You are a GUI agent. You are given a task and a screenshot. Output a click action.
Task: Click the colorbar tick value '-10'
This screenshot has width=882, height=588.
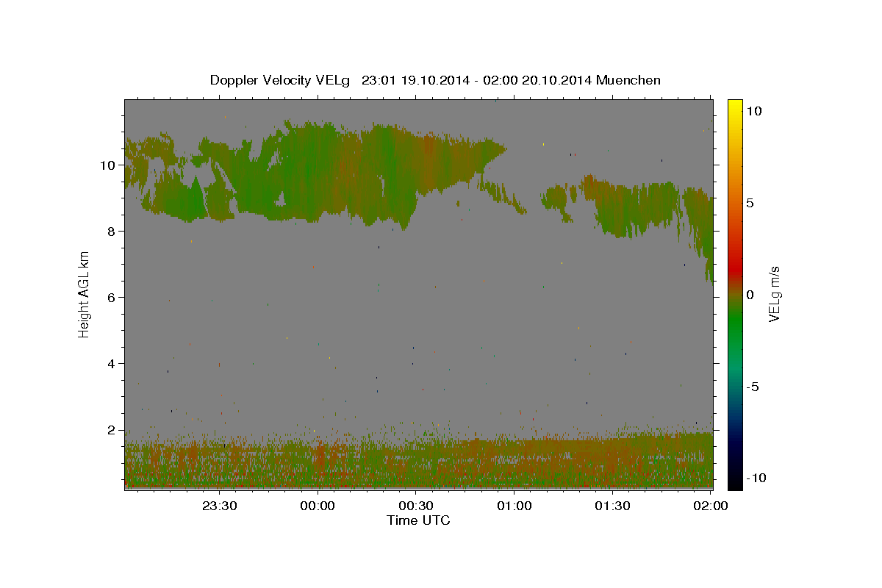(756, 478)
